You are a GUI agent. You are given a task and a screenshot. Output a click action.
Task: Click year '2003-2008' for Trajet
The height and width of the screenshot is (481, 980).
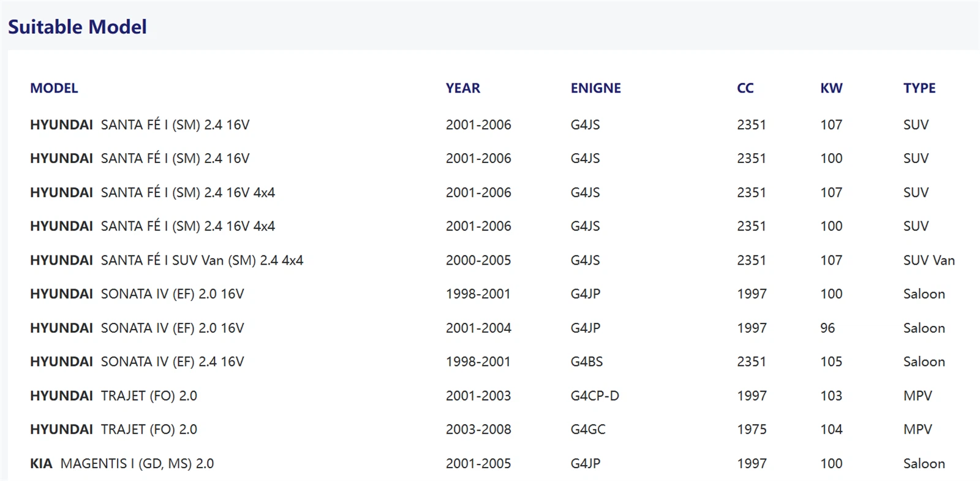tap(478, 430)
